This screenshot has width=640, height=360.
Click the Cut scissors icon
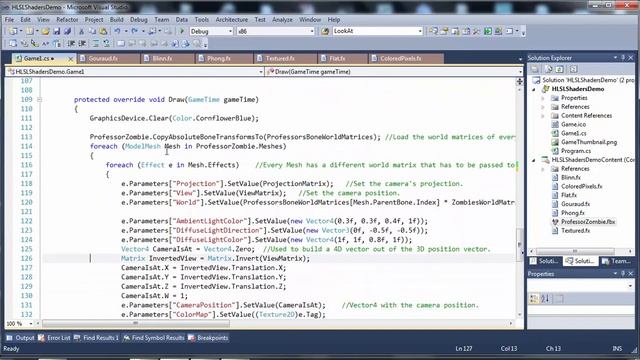(x=81, y=31)
